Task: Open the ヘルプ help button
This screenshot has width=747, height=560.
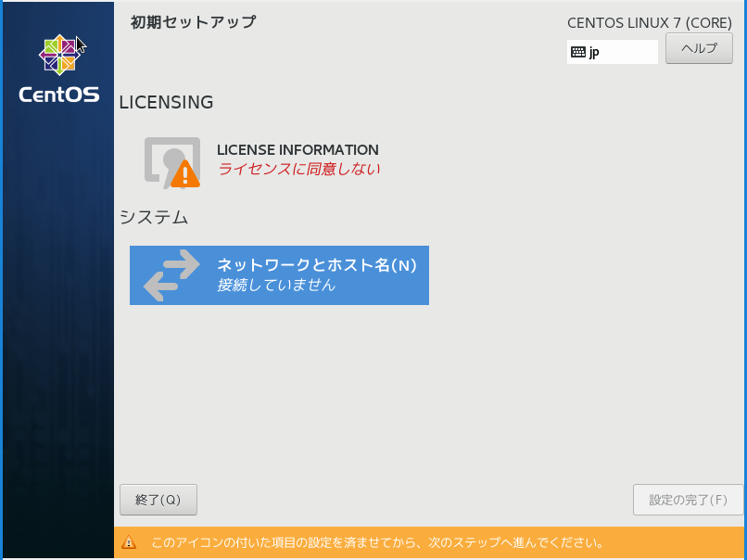Action: pos(699,48)
